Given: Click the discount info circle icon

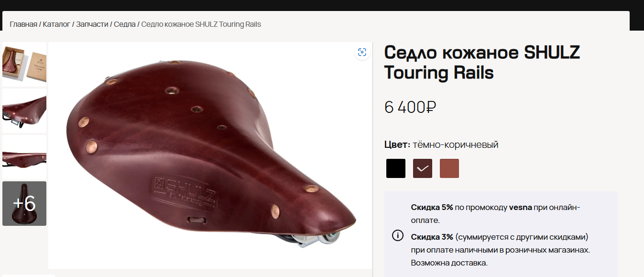Looking at the screenshot, I should [397, 235].
